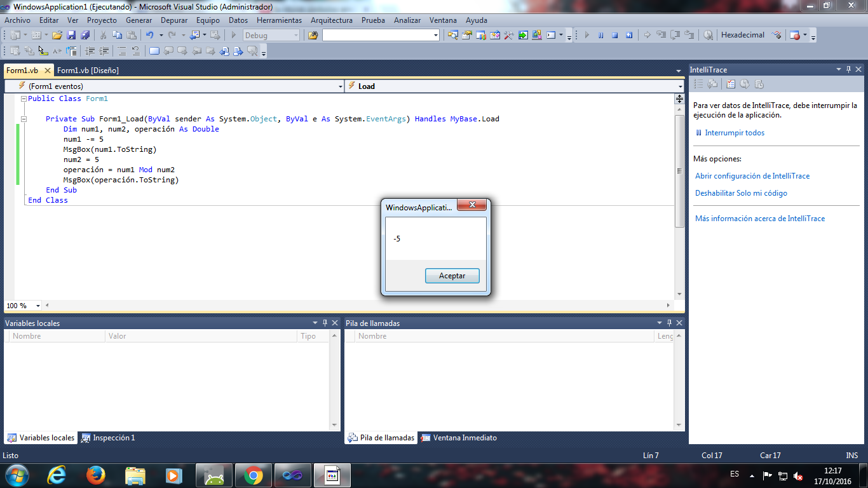
Task: Collapse the Public Class Form1 region
Action: point(24,99)
